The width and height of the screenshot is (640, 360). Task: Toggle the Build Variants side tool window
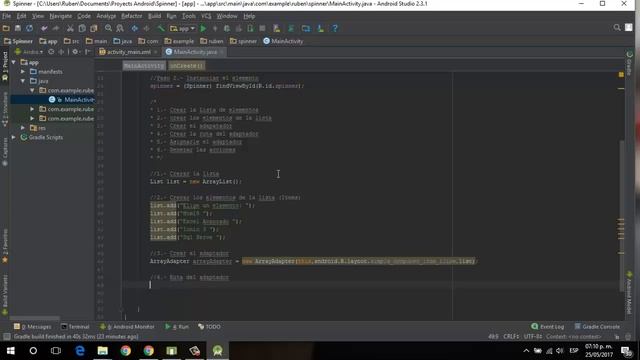tap(5, 295)
